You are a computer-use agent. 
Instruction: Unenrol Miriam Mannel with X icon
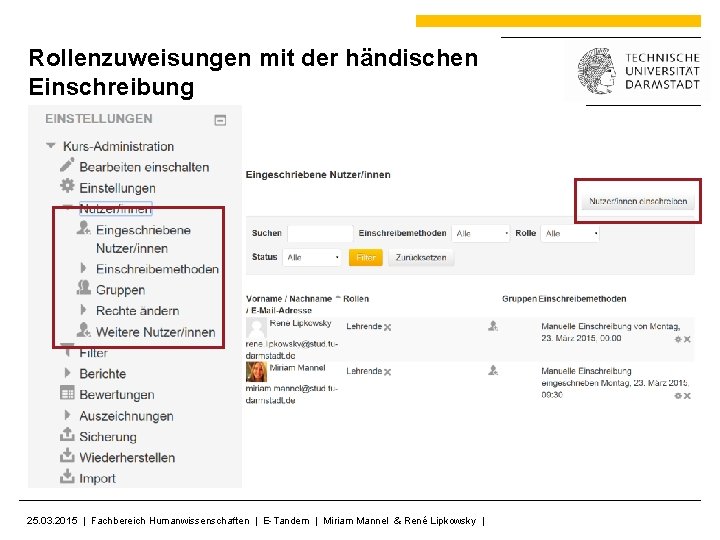687,396
